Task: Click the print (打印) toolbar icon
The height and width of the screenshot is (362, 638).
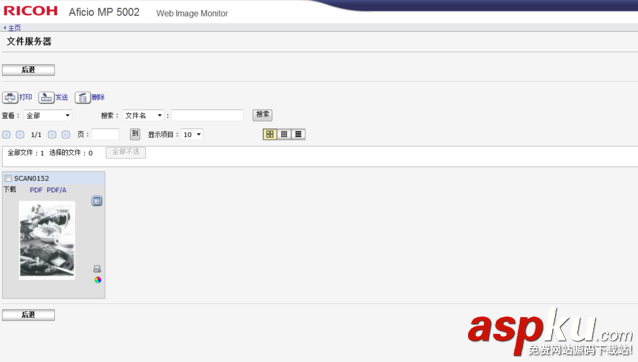Action: coord(10,98)
